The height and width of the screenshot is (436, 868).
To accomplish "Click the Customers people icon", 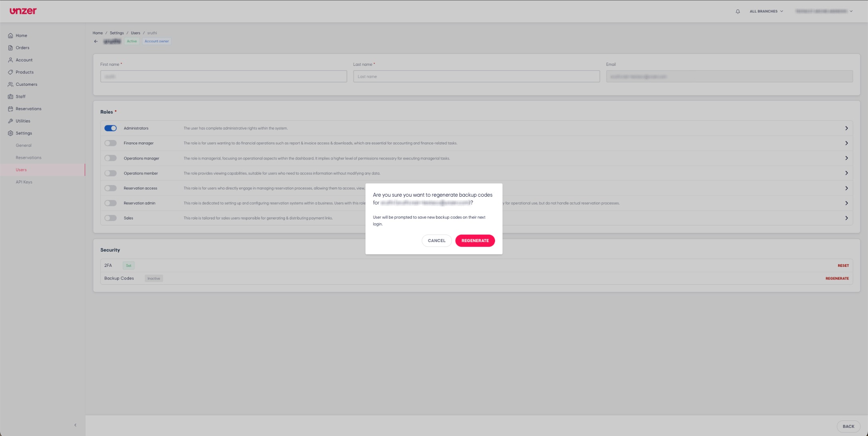I will [10, 85].
